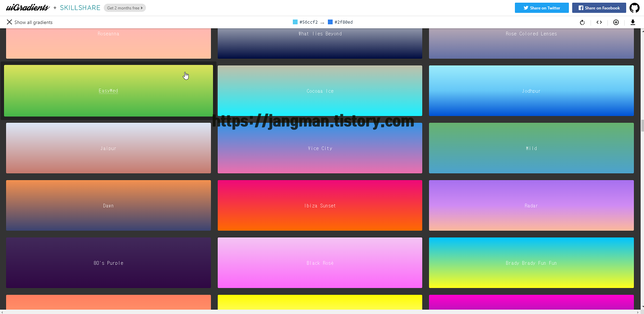Share on Twitter button

542,8
